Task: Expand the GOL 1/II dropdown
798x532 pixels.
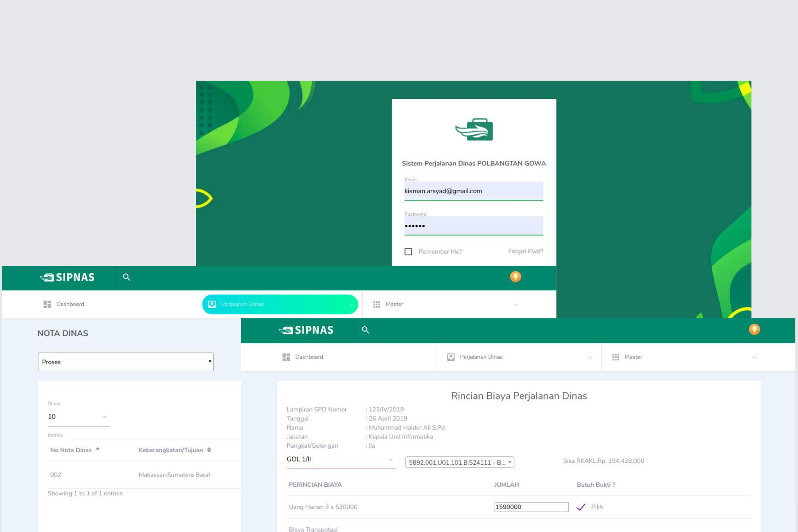Action: (341, 460)
